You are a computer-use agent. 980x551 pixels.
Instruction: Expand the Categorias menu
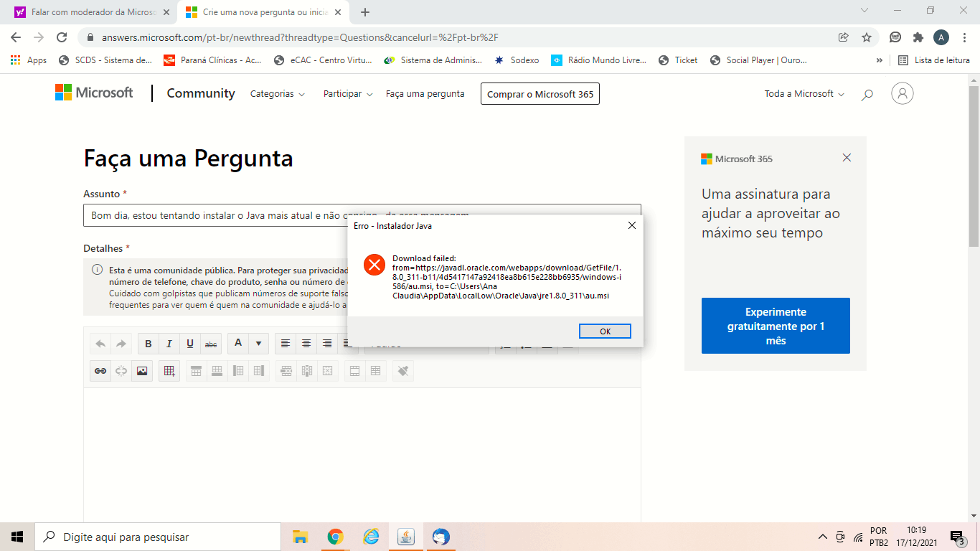click(277, 94)
